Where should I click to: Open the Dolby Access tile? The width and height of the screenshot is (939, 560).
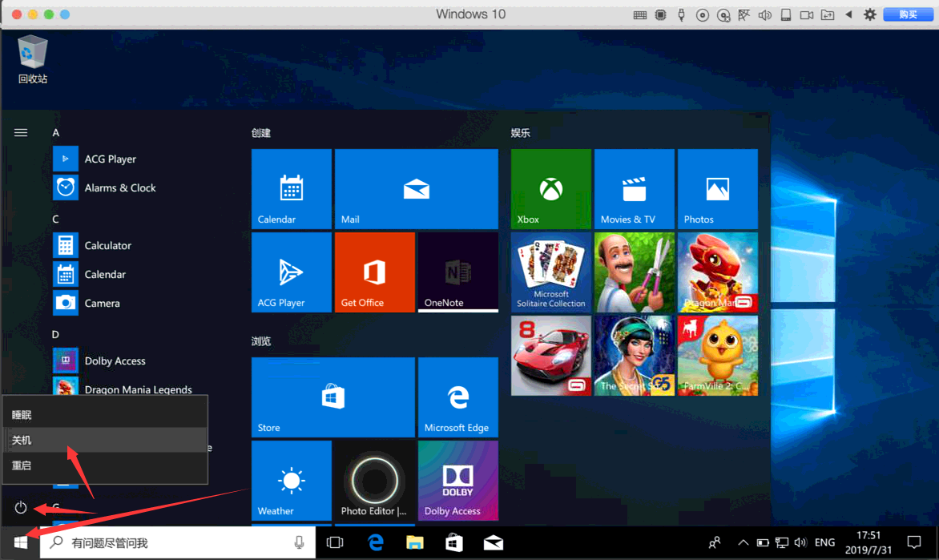pyautogui.click(x=458, y=481)
